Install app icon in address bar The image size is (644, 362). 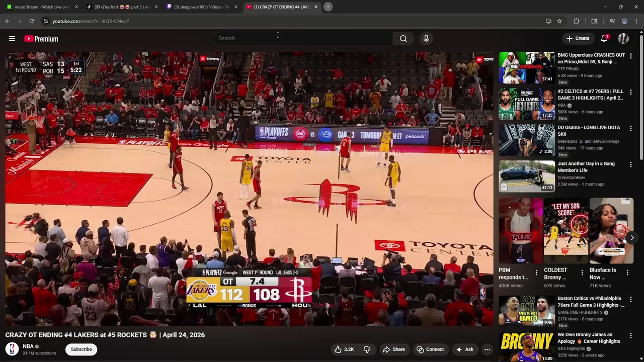(548, 21)
